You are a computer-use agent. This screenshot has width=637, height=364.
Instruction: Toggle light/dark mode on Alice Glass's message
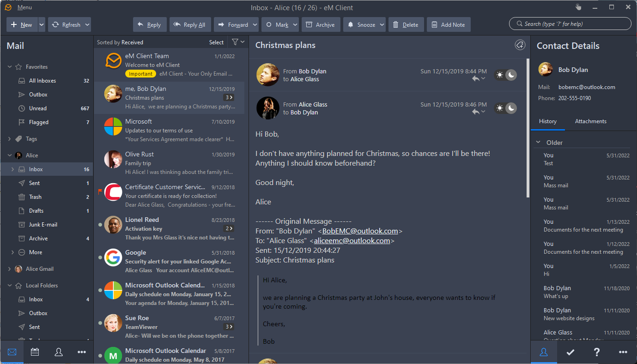[505, 108]
